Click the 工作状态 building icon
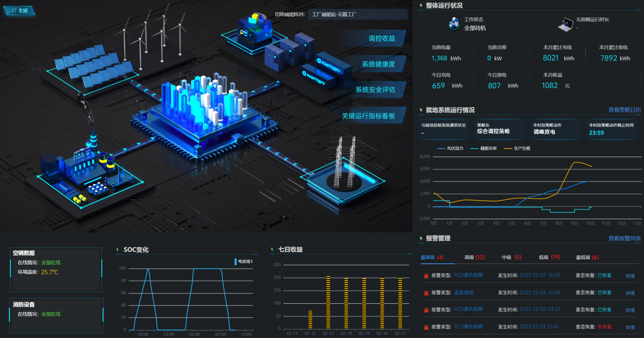 453,24
